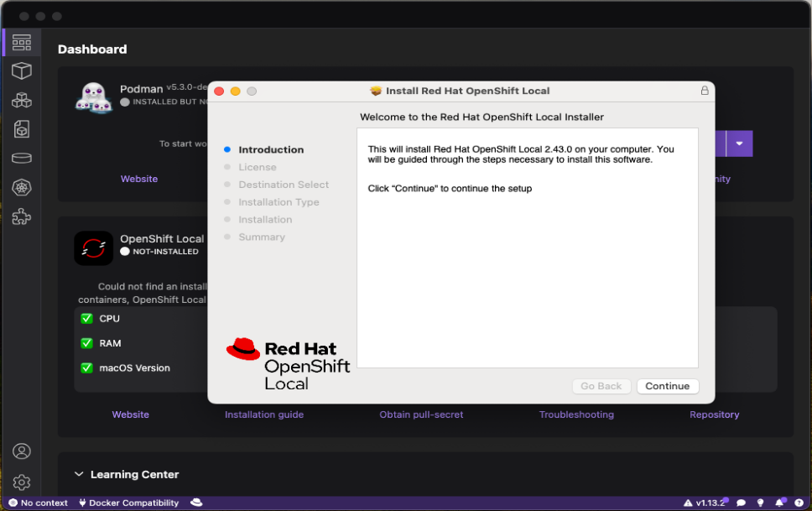Image resolution: width=812 pixels, height=511 pixels.
Task: Open the Kubernetes wheel icon in the sidebar
Action: coord(21,187)
